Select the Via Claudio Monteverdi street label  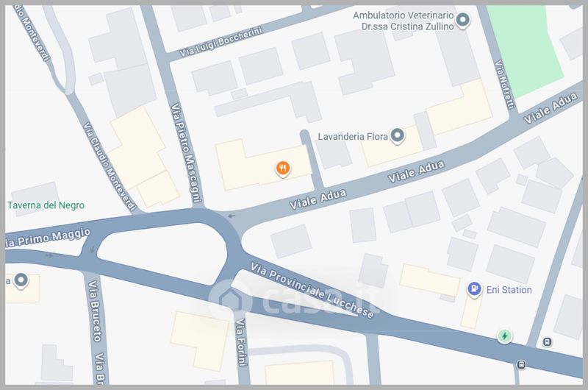[109, 166]
